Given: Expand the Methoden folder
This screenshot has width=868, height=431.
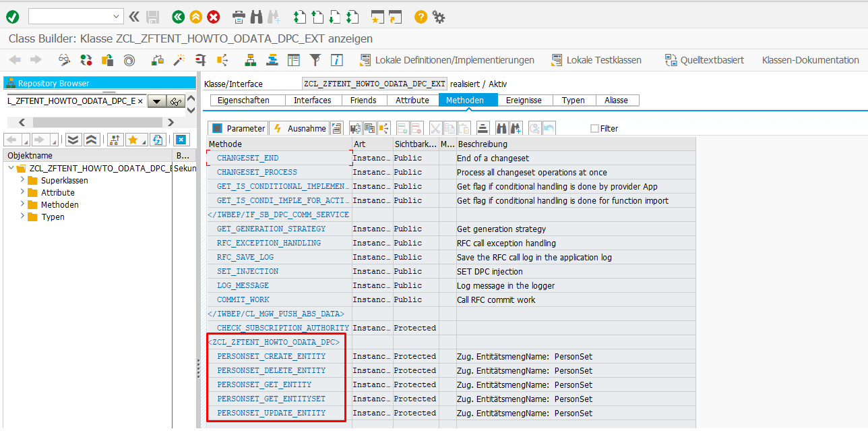Looking at the screenshot, I should tap(22, 204).
